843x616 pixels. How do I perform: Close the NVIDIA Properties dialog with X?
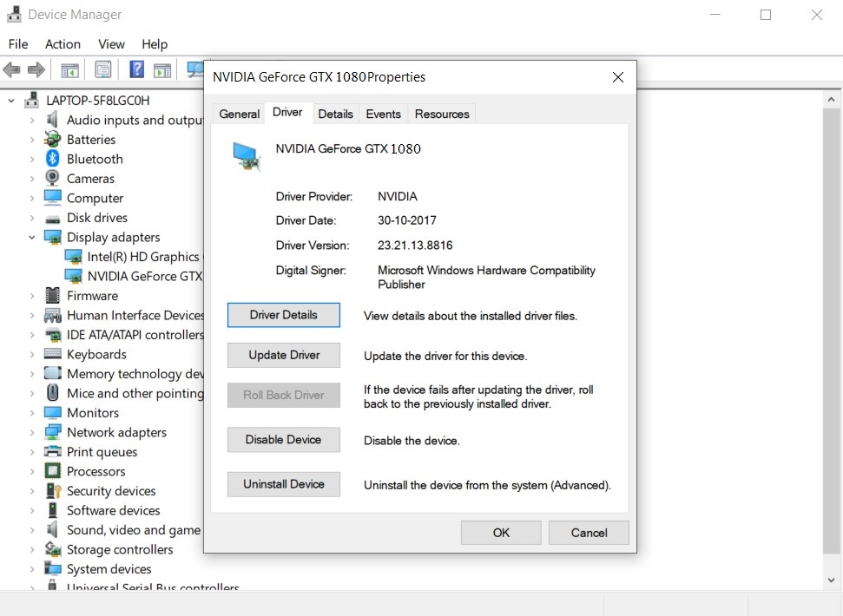pos(618,77)
